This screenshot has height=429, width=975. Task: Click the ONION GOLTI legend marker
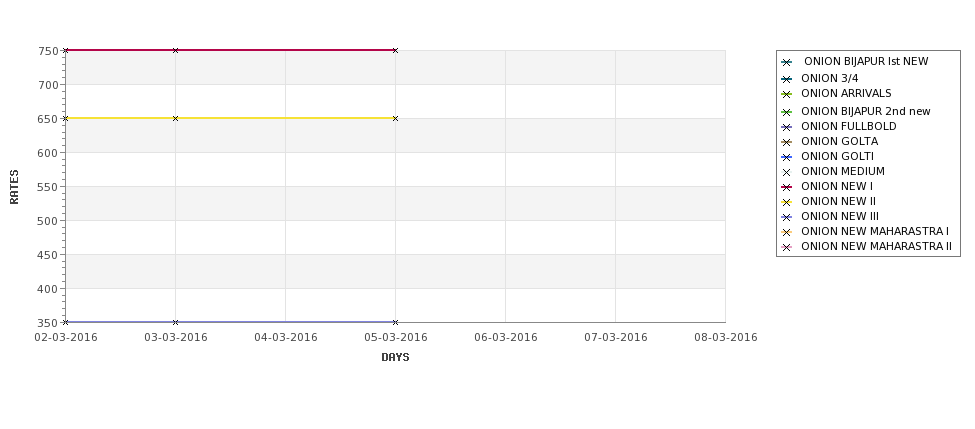tap(786, 157)
